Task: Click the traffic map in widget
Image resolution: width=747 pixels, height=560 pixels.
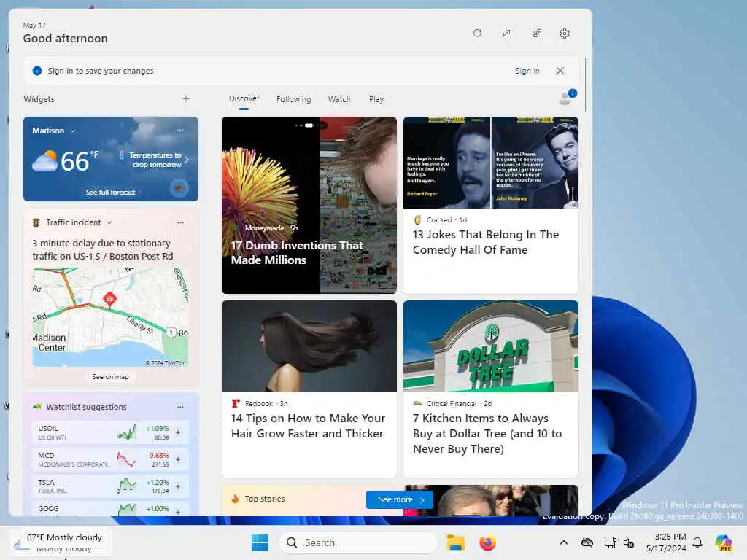Action: point(110,317)
